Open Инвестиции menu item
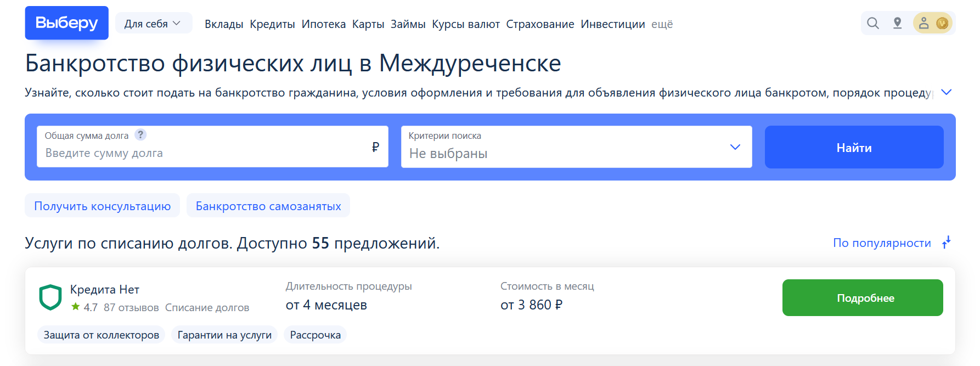 point(613,24)
